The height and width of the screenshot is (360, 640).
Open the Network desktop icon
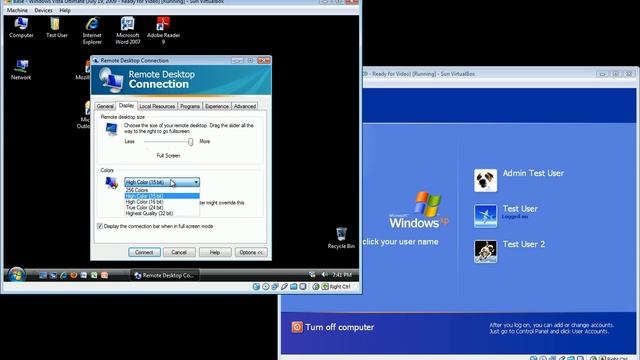[21, 70]
